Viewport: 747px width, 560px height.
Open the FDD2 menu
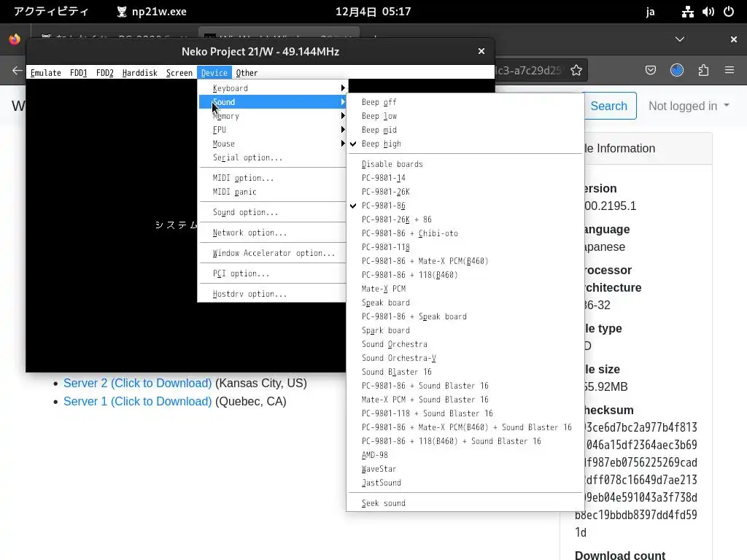[105, 73]
